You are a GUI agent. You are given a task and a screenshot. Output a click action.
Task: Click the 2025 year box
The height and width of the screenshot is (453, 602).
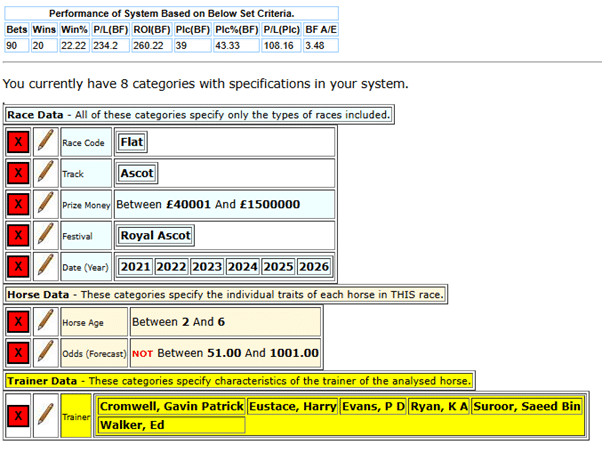(278, 267)
